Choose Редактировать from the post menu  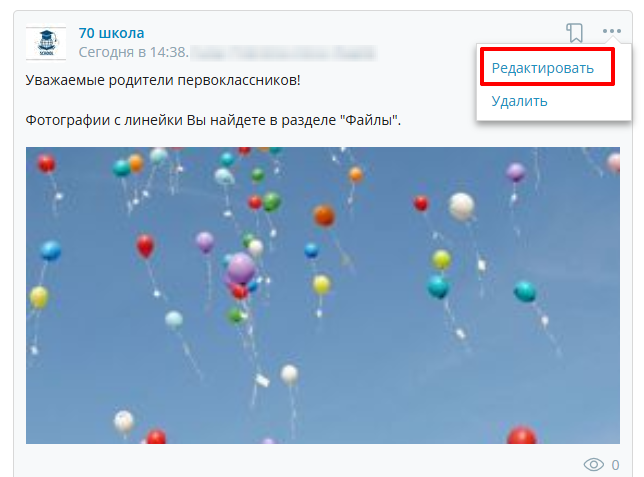coord(543,68)
